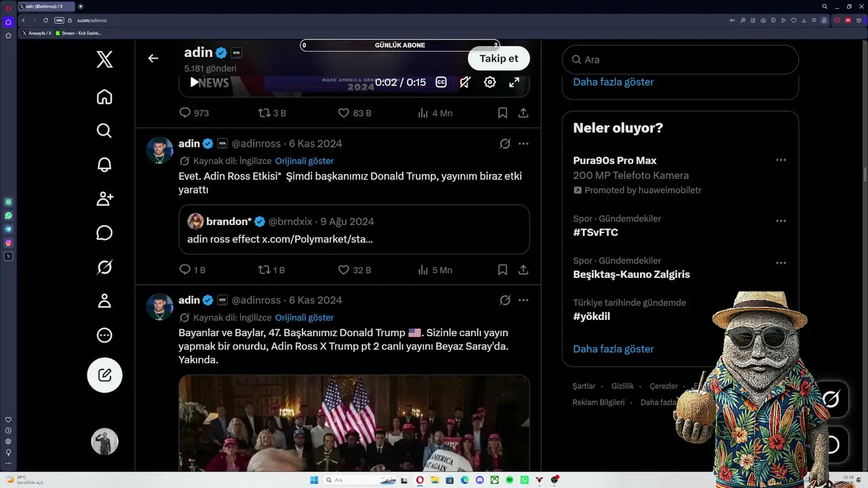Open File Explorer from the taskbar
Screen dimensions: 868x488
click(435, 480)
